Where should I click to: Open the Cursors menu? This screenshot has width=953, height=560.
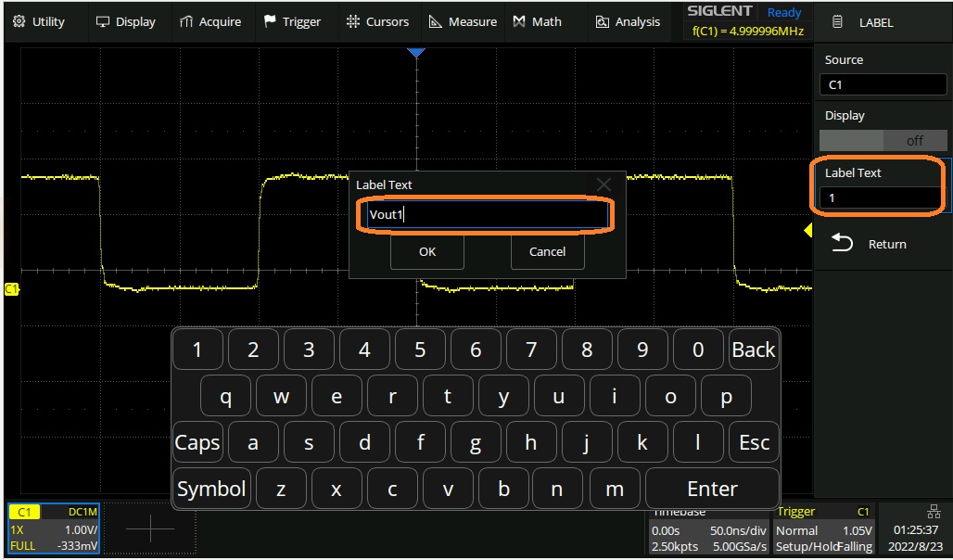click(x=376, y=21)
